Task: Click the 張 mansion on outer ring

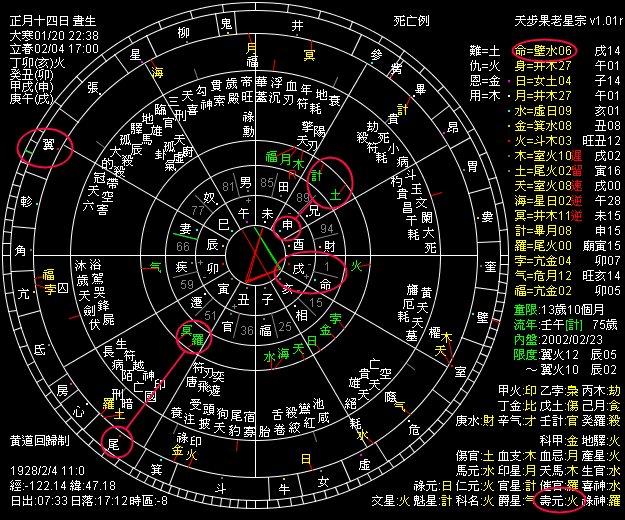Action: pos(94,87)
